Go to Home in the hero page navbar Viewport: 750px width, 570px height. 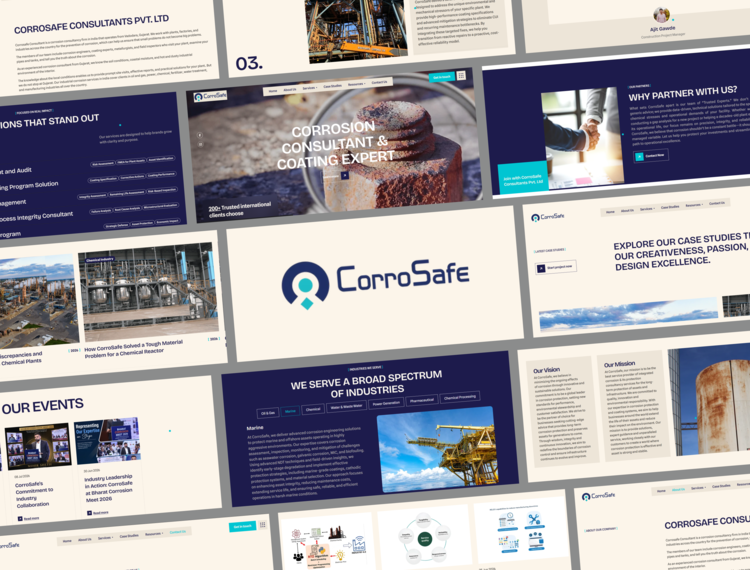(x=273, y=91)
